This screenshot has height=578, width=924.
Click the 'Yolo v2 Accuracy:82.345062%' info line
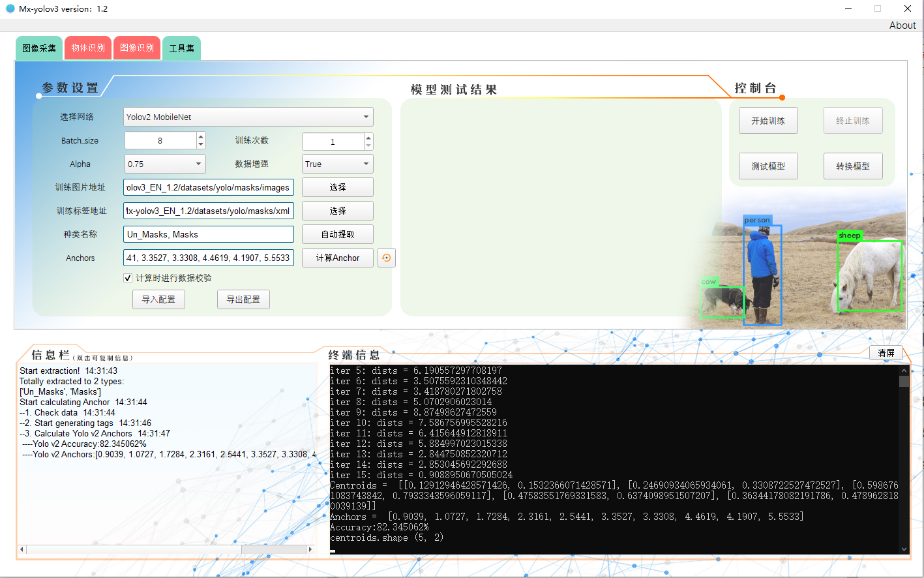(x=85, y=444)
